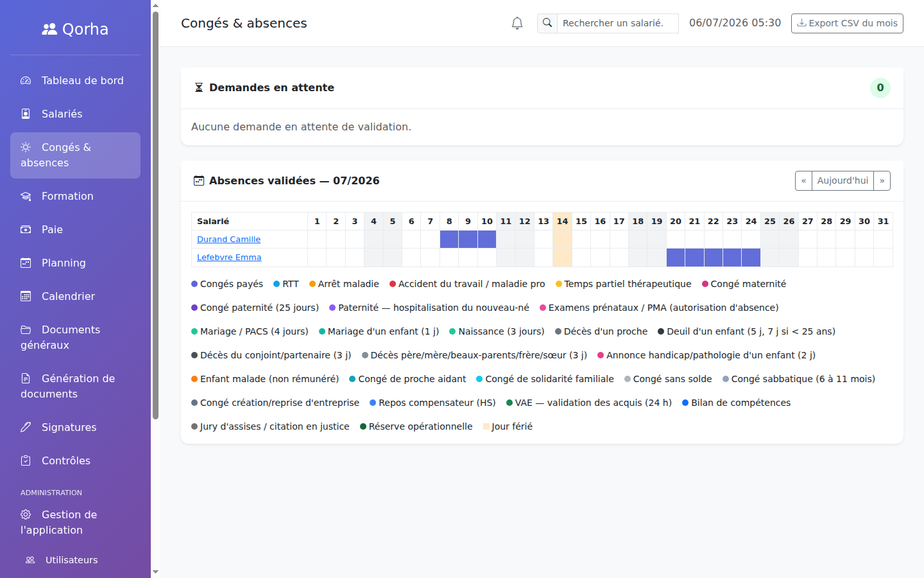Go to next month with » button
This screenshot has width=924, height=578.
click(882, 180)
